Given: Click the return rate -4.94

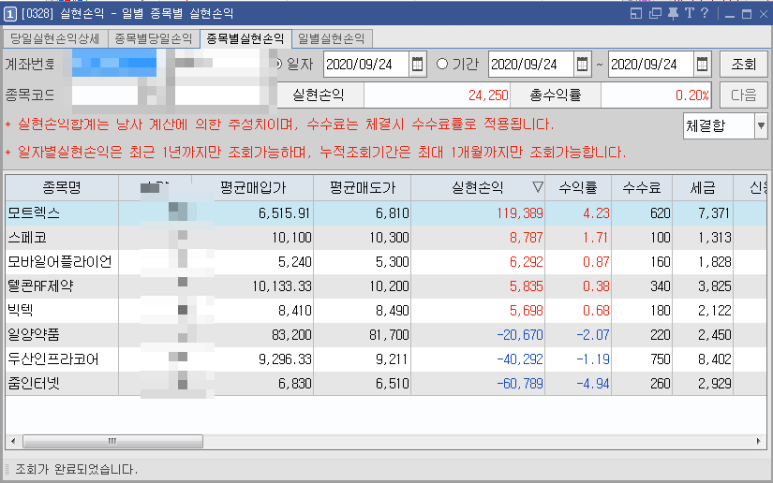Looking at the screenshot, I should [593, 383].
